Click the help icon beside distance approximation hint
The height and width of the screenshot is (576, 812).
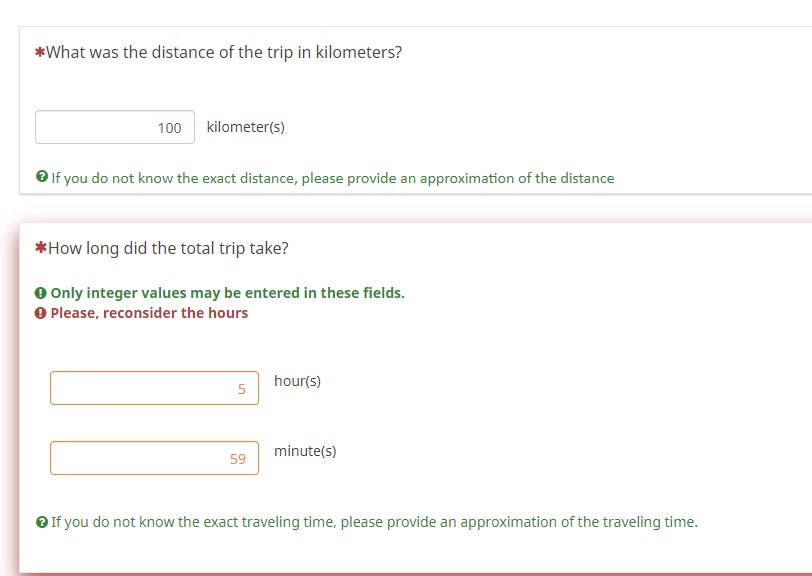tap(41, 177)
